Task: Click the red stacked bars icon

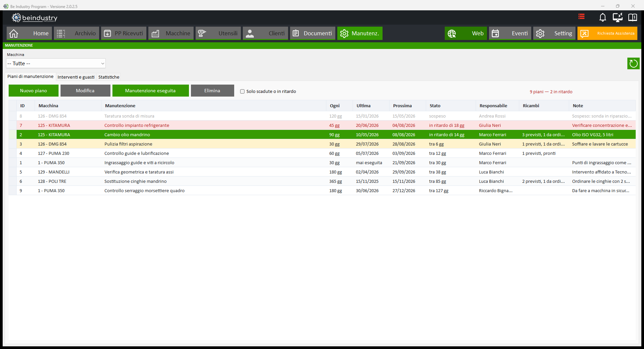Action: [x=581, y=17]
